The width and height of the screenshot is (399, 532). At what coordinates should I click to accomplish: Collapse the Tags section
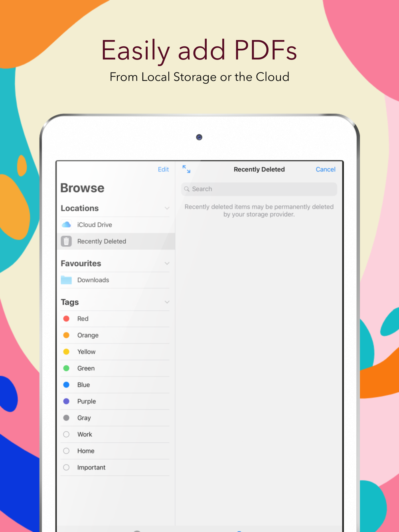coord(167,302)
